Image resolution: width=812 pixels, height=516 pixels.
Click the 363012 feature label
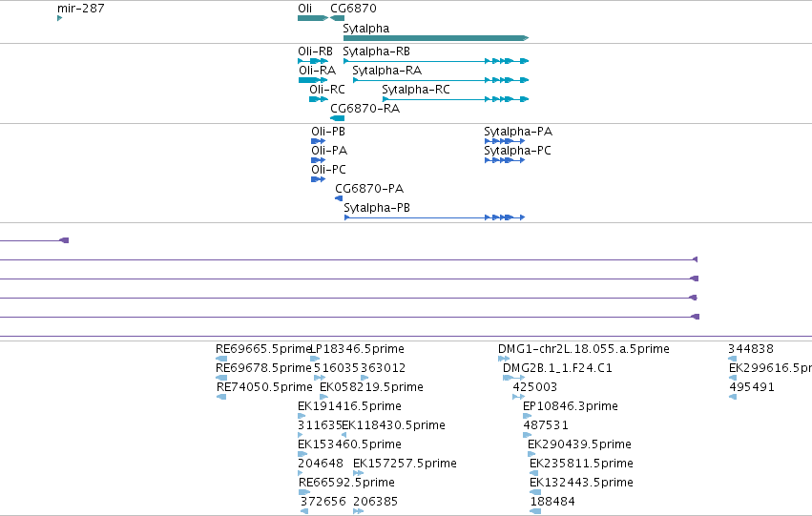[384, 368]
